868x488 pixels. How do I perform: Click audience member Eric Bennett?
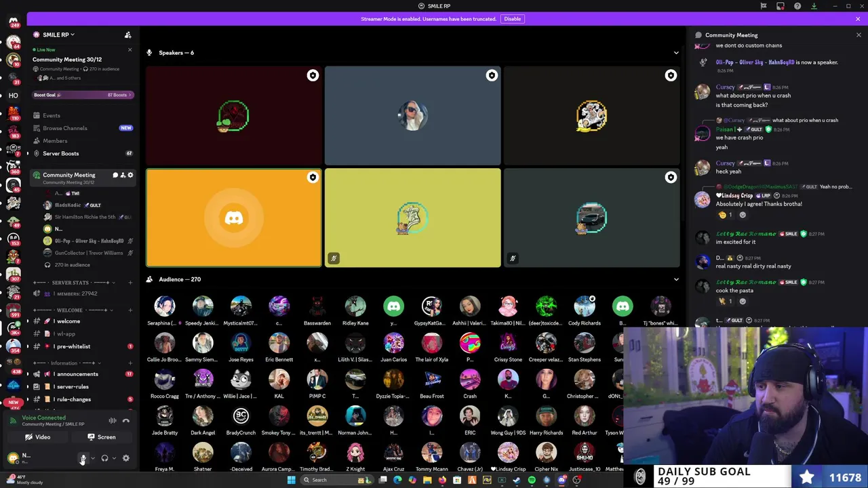[279, 348]
